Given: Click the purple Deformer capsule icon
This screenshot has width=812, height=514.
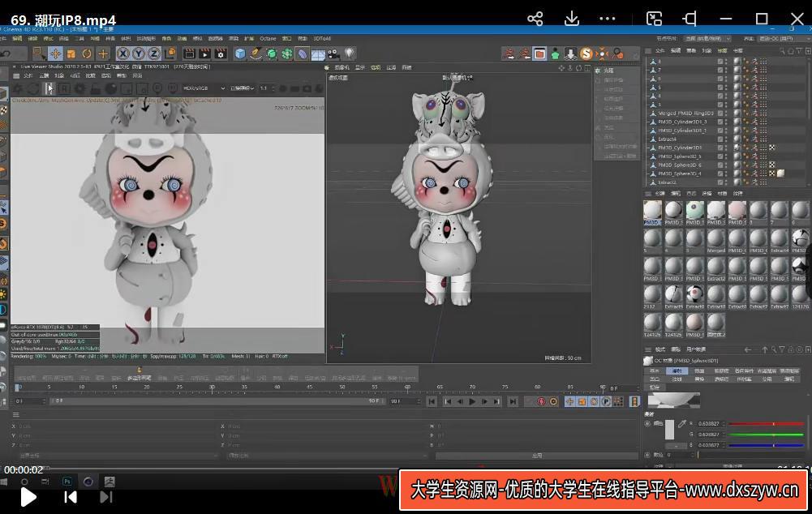Looking at the screenshot, I should click(x=303, y=54).
